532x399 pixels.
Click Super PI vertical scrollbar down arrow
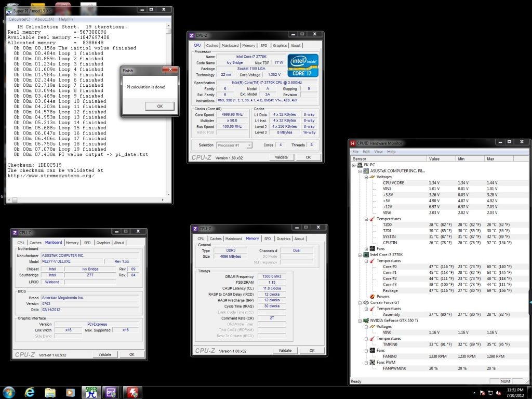tap(169, 194)
